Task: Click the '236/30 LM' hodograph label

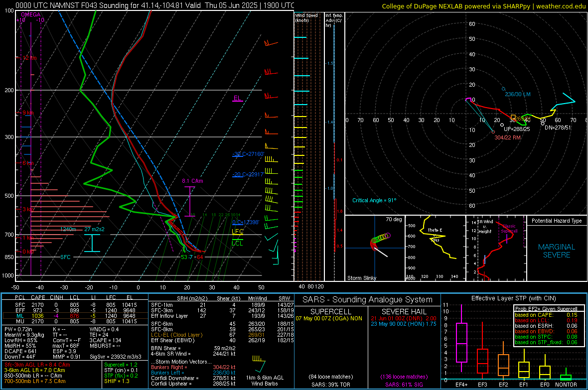Action: click(518, 94)
